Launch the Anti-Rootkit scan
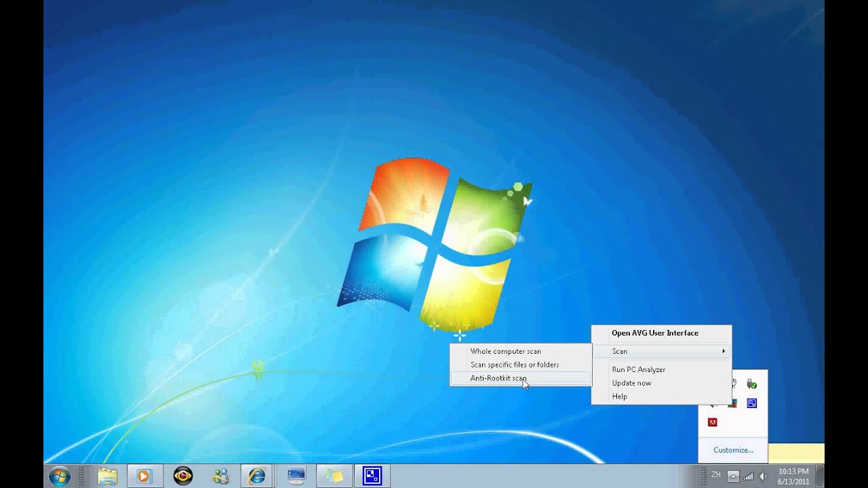The image size is (868, 488). (520, 378)
